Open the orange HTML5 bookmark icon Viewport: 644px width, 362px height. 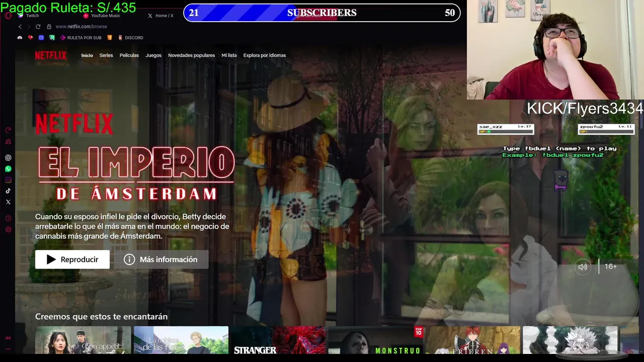point(110,38)
